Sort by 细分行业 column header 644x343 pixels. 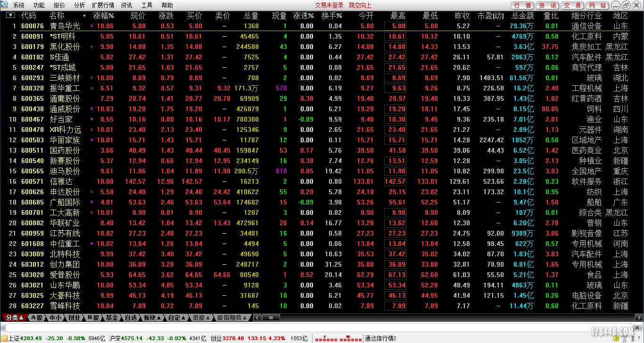point(586,16)
